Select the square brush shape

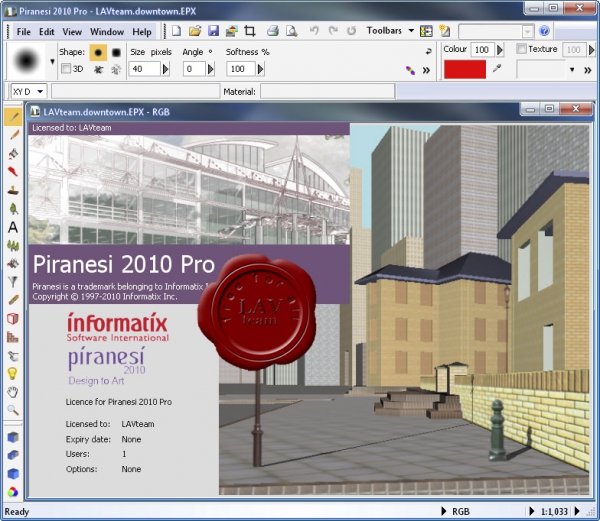pos(116,52)
